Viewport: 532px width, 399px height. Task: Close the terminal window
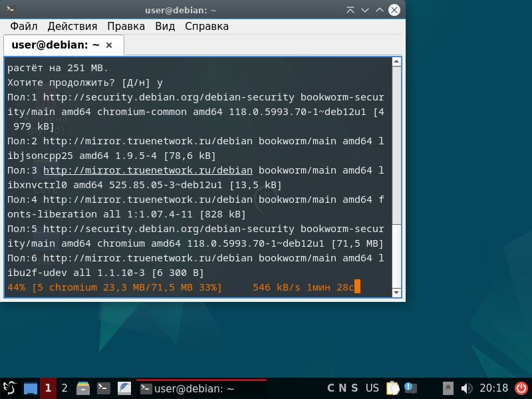pos(394,10)
